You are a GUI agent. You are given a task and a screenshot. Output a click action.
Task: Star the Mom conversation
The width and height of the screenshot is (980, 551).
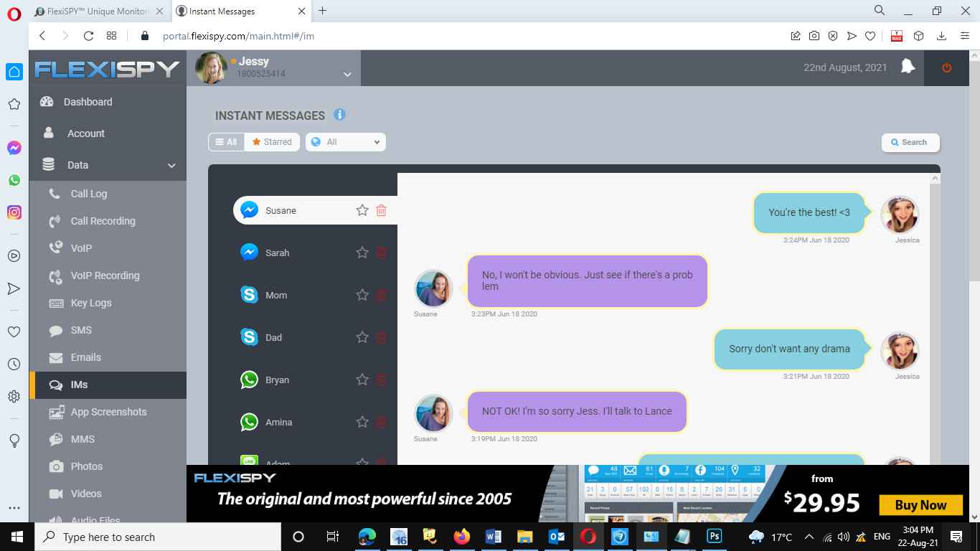(x=362, y=295)
